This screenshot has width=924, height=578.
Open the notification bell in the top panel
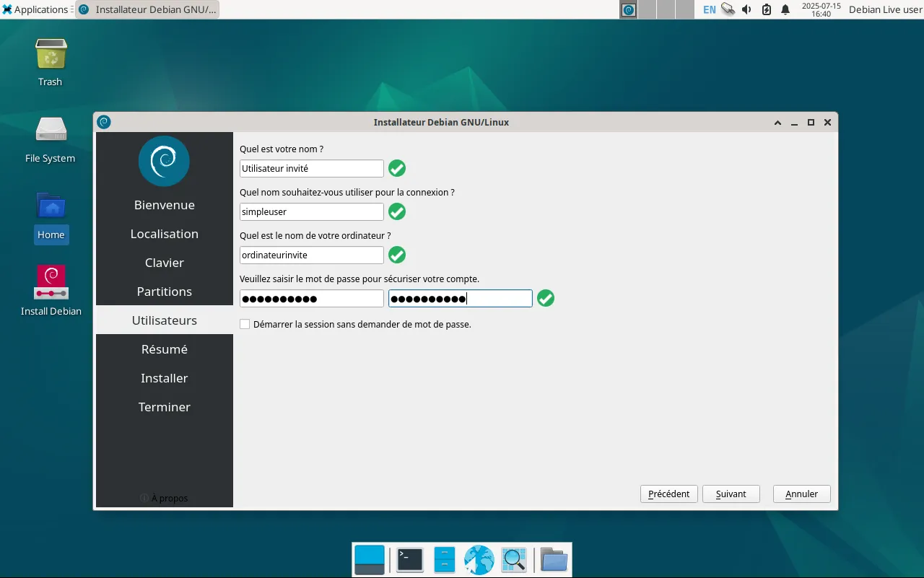pyautogui.click(x=785, y=9)
